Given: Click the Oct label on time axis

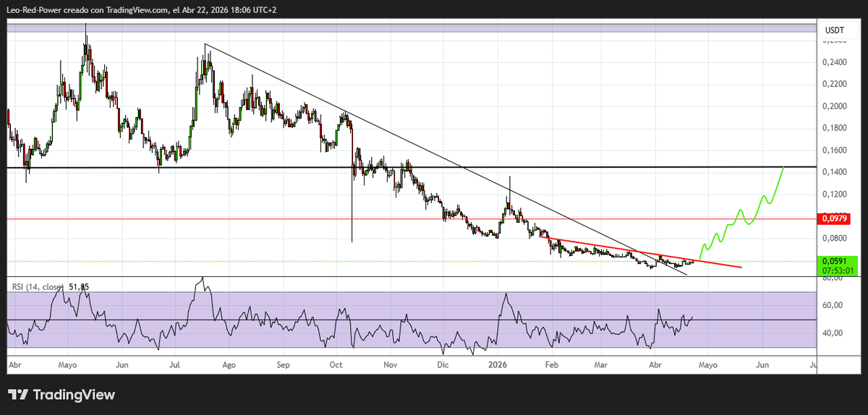Looking at the screenshot, I should point(336,366).
